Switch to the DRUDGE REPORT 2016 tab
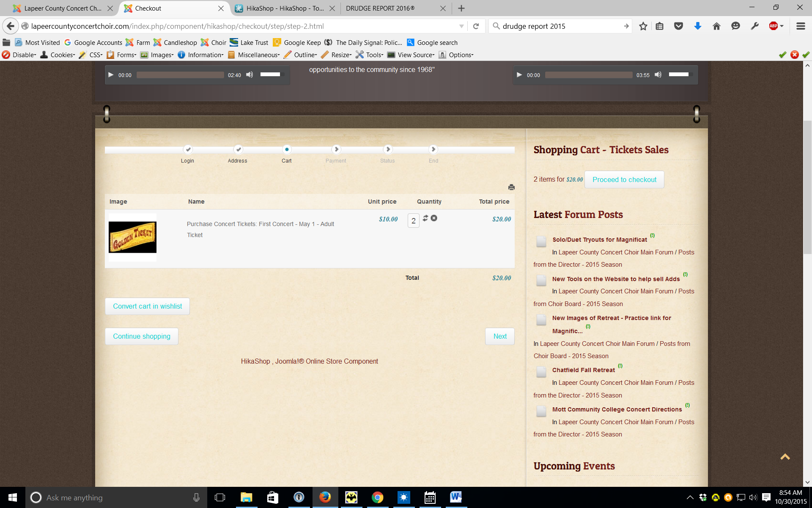The image size is (812, 508). 380,8
